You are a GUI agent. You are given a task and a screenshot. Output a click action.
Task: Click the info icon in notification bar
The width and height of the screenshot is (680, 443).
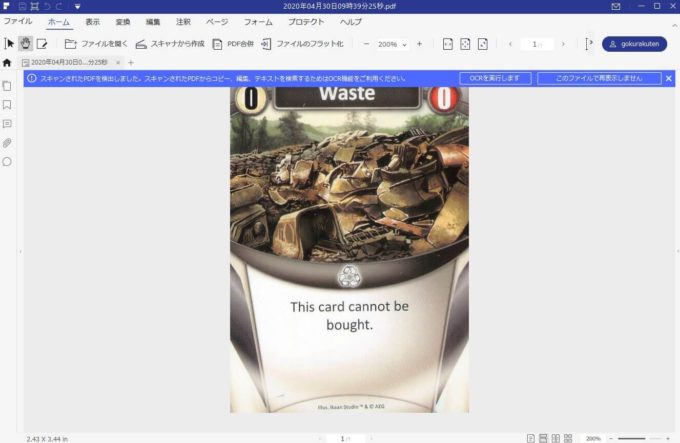pos(32,78)
